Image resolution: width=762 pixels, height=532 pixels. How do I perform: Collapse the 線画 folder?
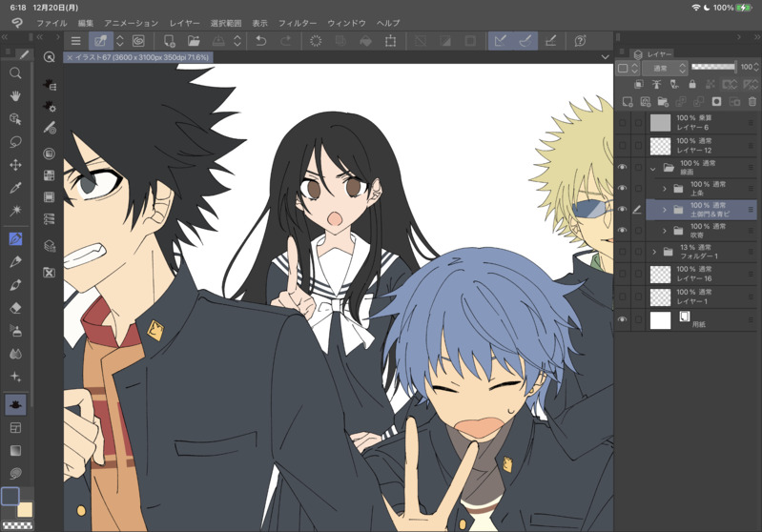pyautogui.click(x=652, y=169)
